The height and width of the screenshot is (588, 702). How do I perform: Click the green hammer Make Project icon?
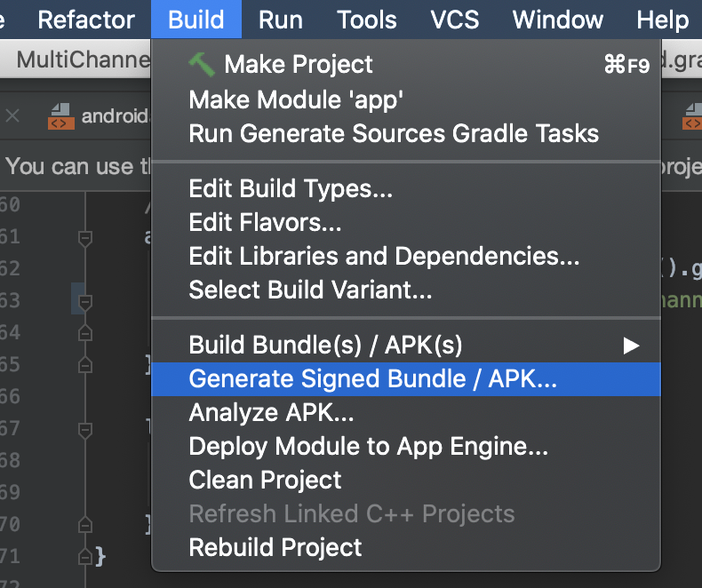(202, 65)
